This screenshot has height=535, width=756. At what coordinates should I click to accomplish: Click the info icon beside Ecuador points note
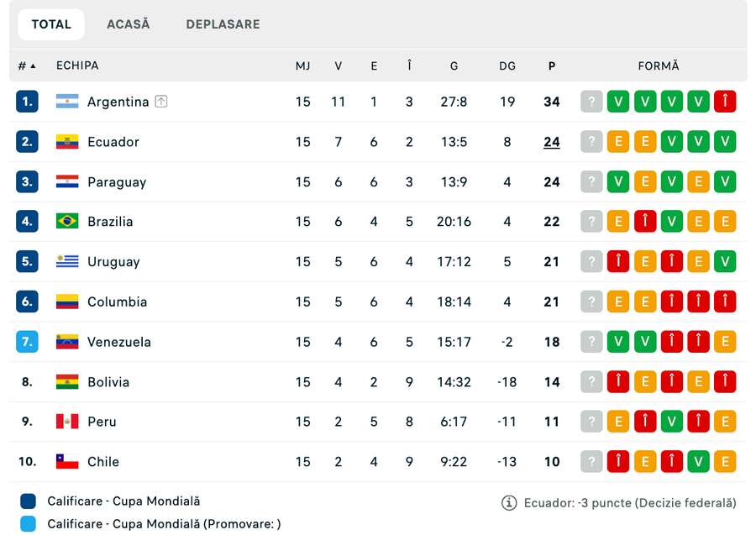(509, 503)
